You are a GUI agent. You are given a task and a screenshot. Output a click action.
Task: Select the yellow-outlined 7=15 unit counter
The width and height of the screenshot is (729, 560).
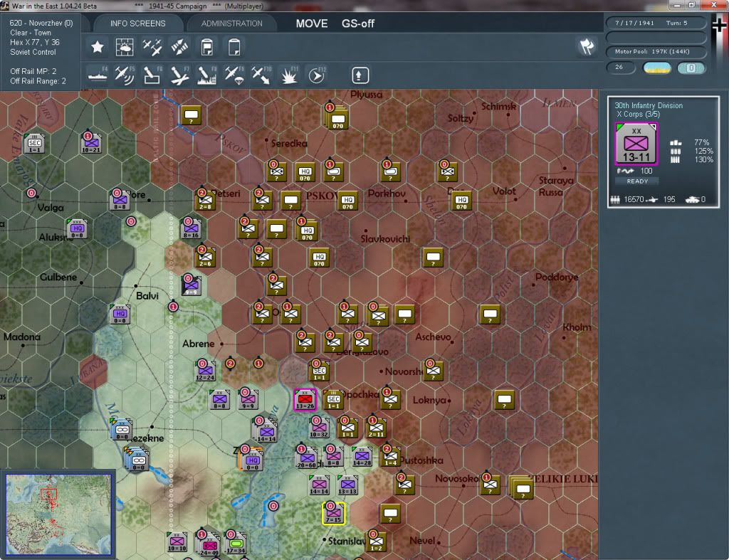(x=333, y=513)
